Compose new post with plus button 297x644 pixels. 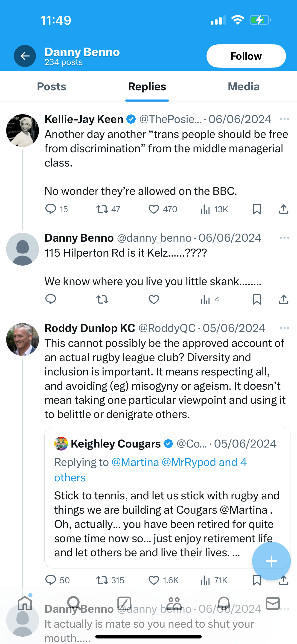click(271, 561)
